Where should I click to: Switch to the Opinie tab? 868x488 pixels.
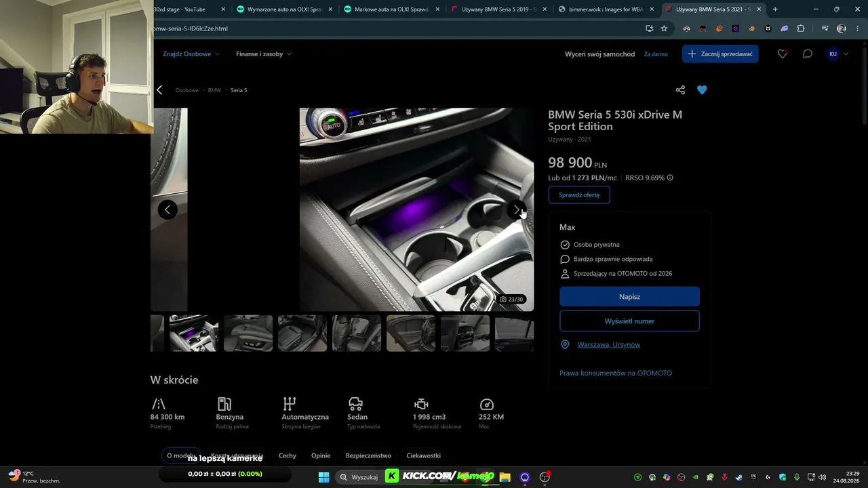click(321, 456)
